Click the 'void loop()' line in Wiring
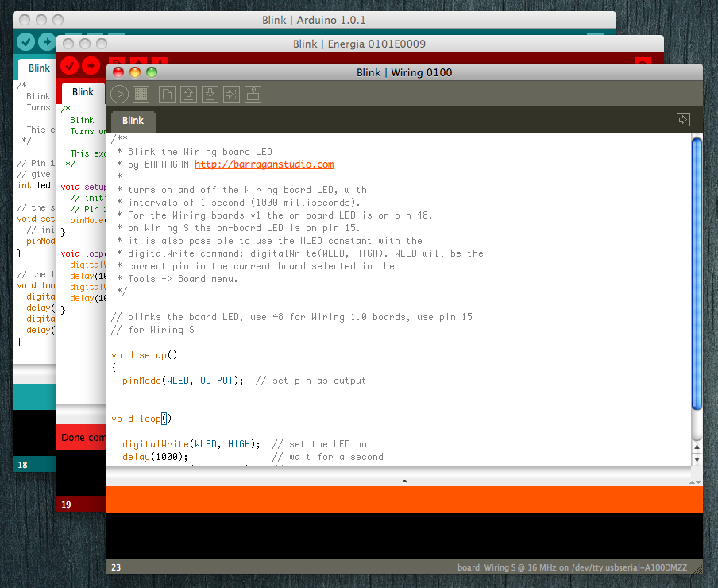Screen dimensions: 718x588 (x=141, y=419)
